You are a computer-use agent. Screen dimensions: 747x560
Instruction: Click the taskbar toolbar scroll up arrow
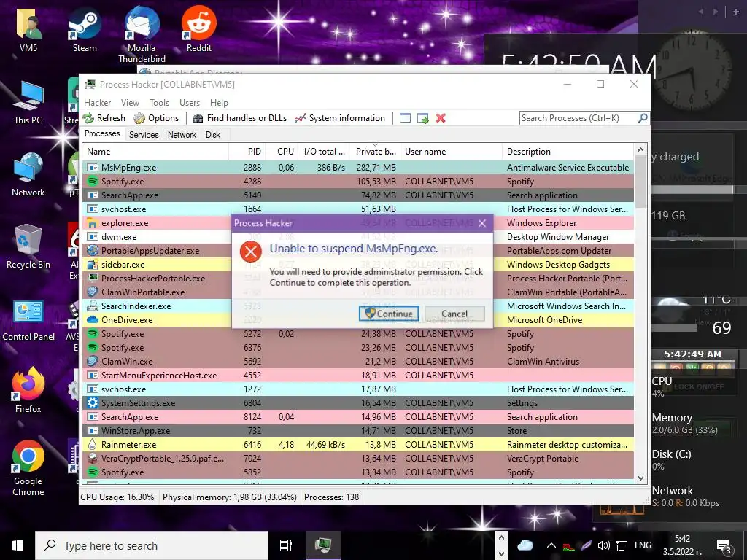tap(500, 538)
